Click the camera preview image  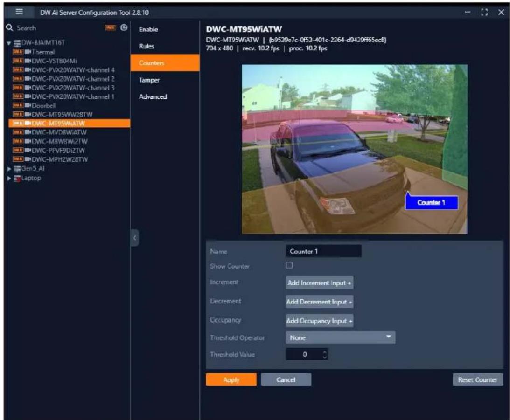click(355, 149)
